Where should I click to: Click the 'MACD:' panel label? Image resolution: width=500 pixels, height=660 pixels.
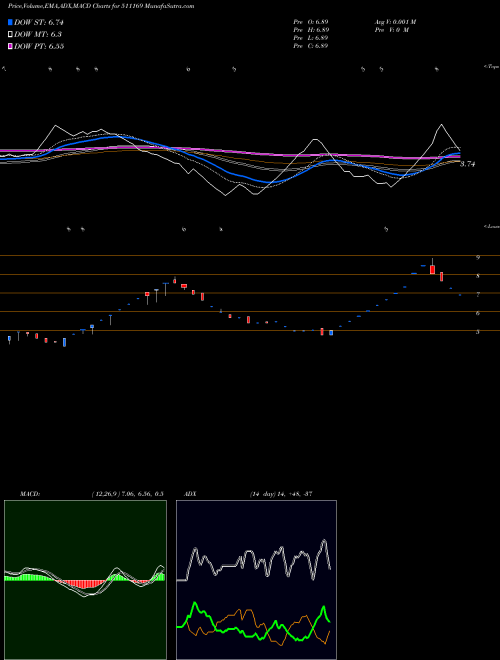tap(30, 494)
